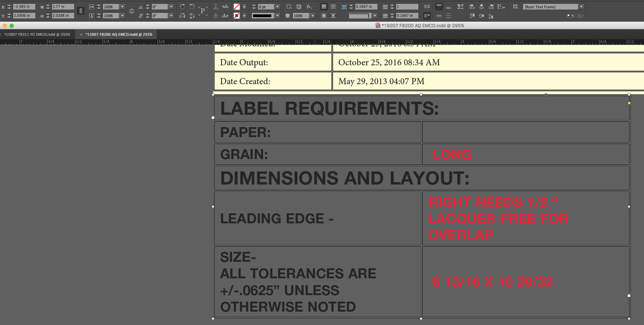Click the object style options icon
The width and height of the screenshot is (644, 325).
click(515, 7)
